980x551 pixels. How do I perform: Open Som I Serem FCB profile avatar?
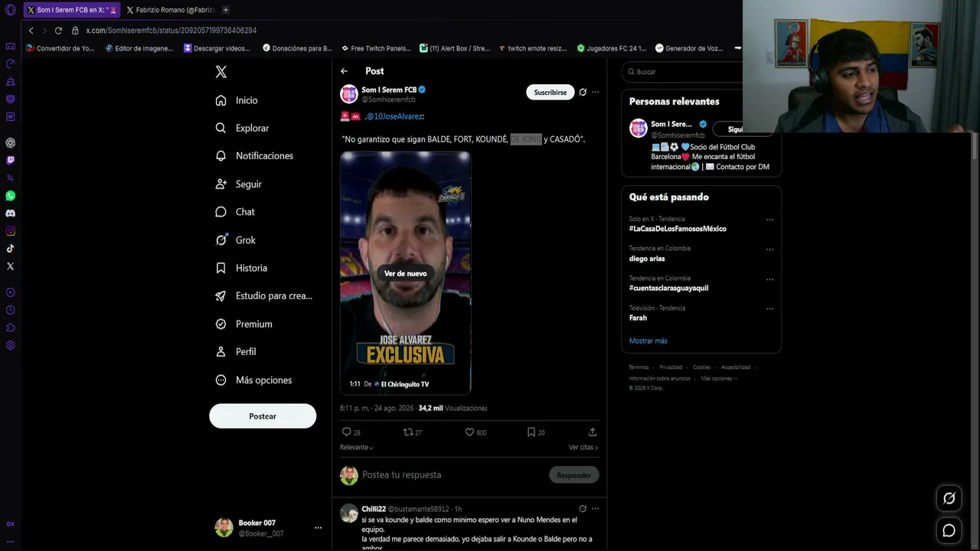click(x=349, y=94)
